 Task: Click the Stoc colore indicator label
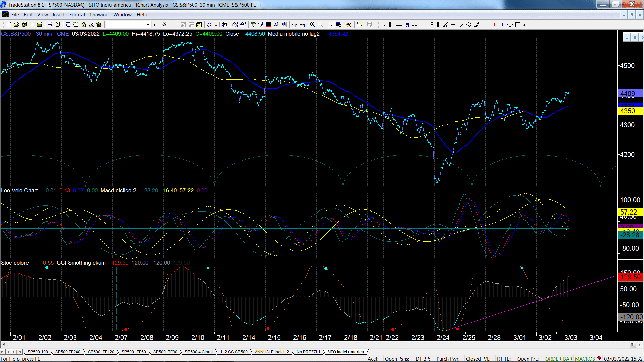coord(15,263)
